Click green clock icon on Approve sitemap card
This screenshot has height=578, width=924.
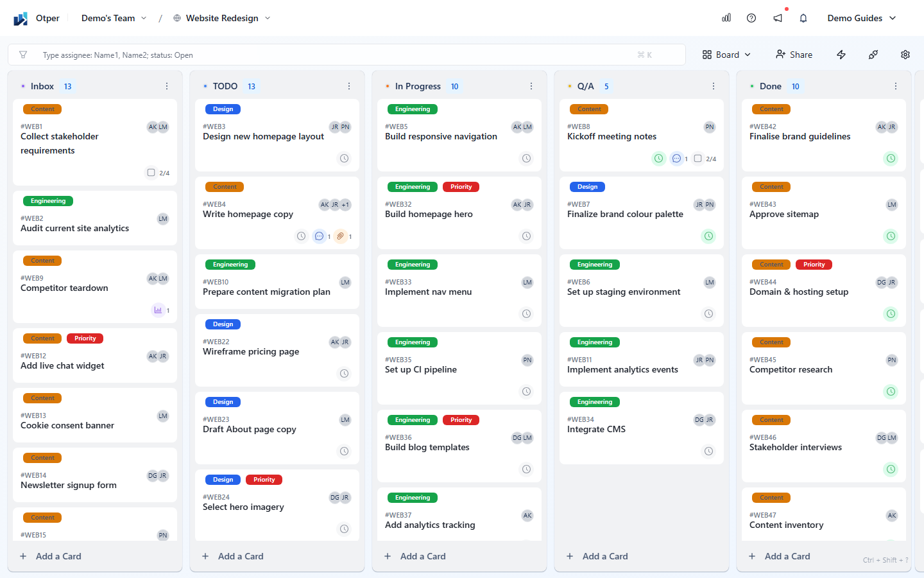(891, 236)
